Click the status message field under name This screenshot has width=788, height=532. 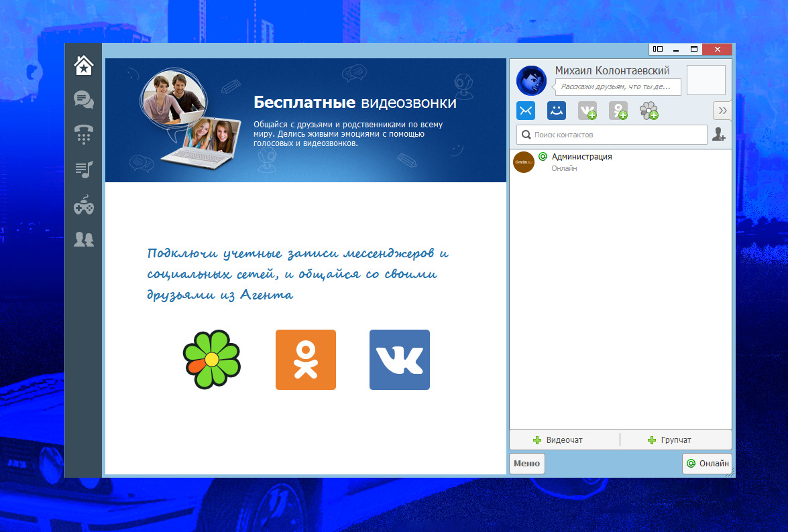click(x=618, y=86)
